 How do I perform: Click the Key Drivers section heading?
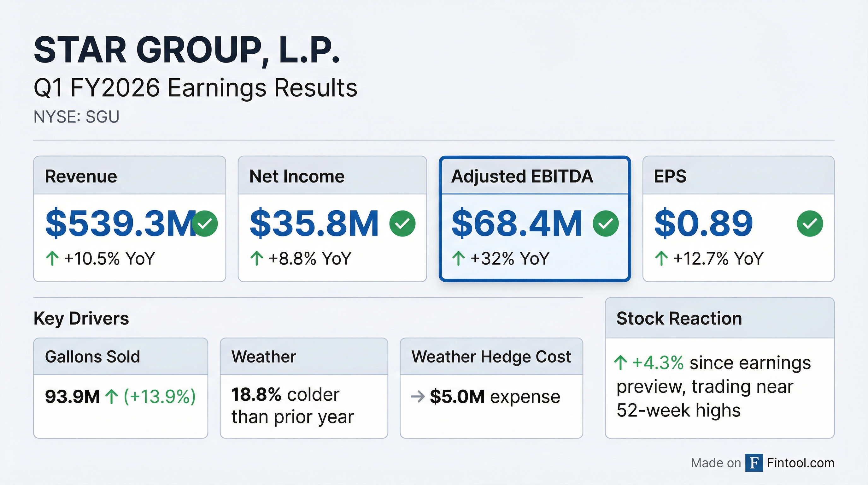(81, 318)
